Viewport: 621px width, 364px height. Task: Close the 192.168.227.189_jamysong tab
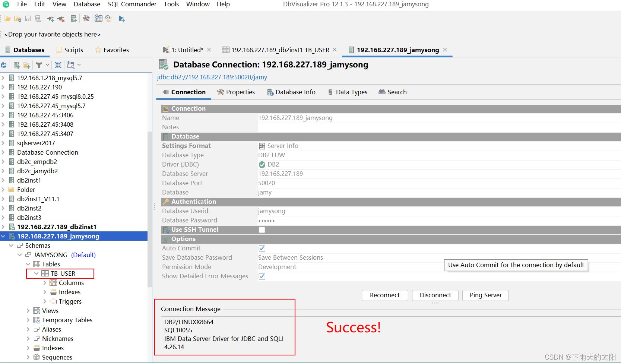[445, 50]
